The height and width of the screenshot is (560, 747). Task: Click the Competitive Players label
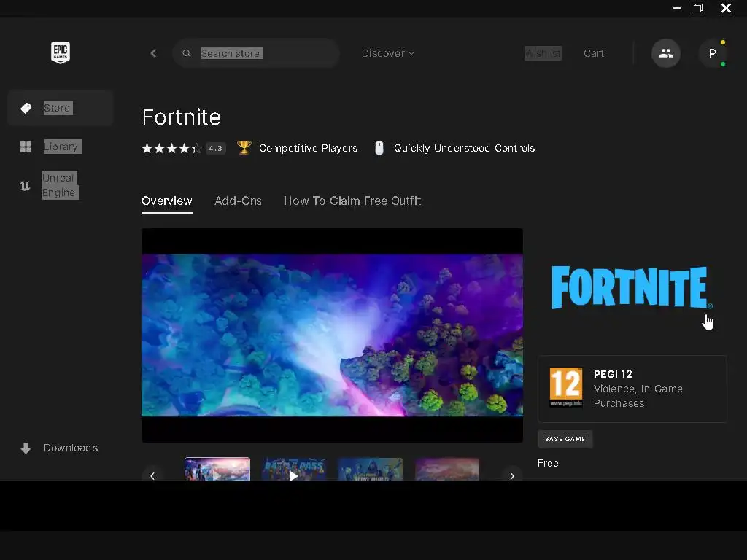[309, 148]
